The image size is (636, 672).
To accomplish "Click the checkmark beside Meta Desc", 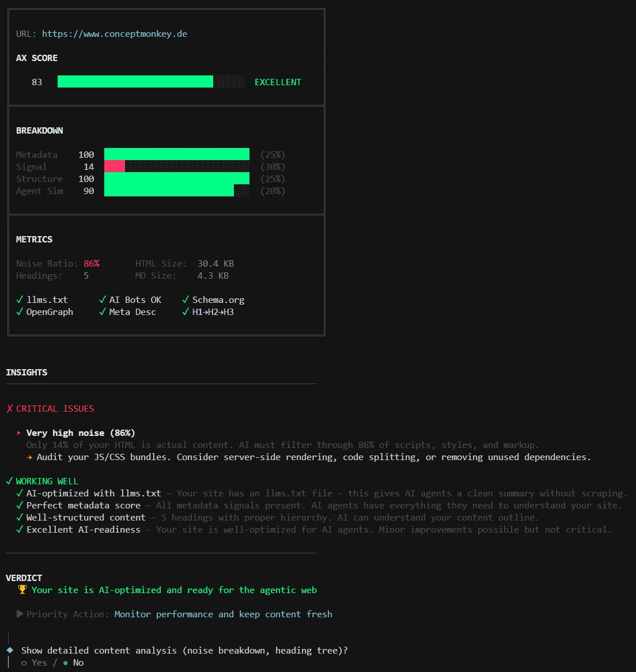I will (x=103, y=312).
